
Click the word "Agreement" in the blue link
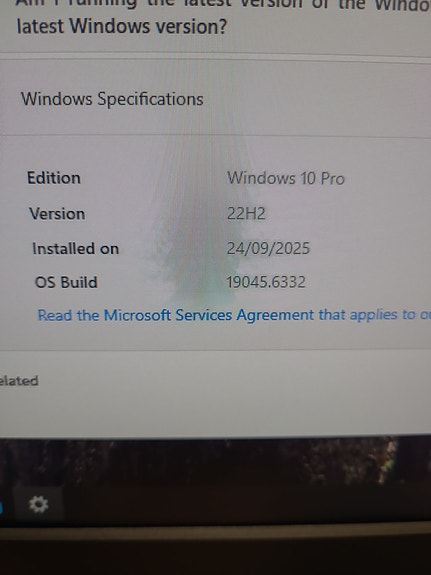pyautogui.click(x=275, y=315)
